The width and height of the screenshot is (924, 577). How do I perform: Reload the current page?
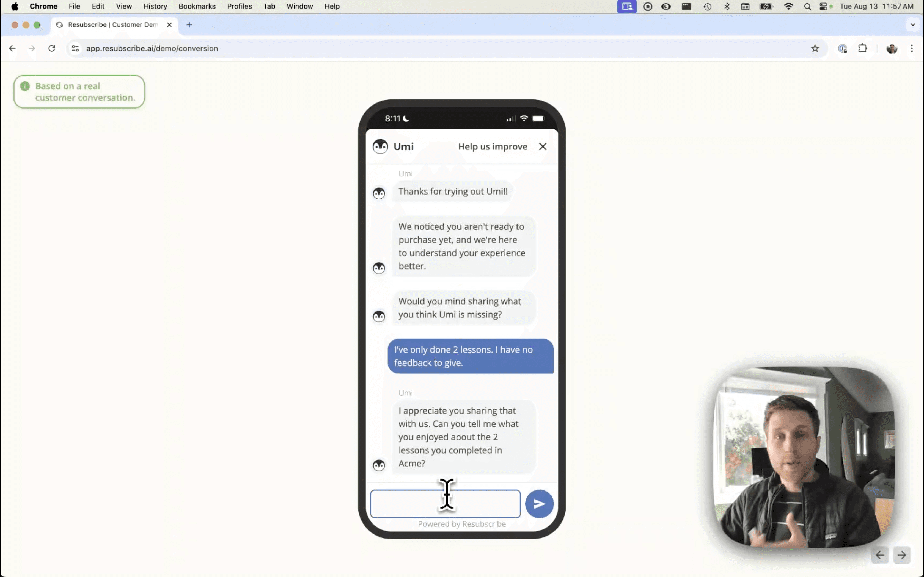(x=52, y=48)
